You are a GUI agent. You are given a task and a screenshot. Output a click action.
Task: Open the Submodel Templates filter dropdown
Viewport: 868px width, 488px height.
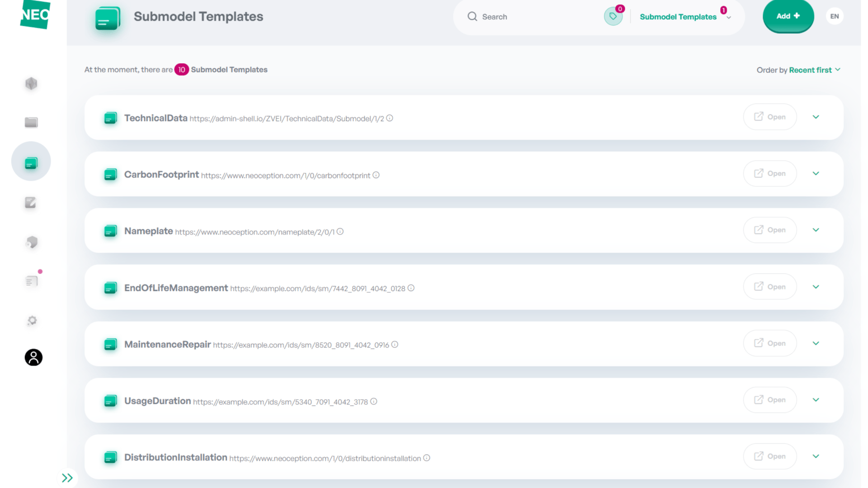tap(685, 17)
